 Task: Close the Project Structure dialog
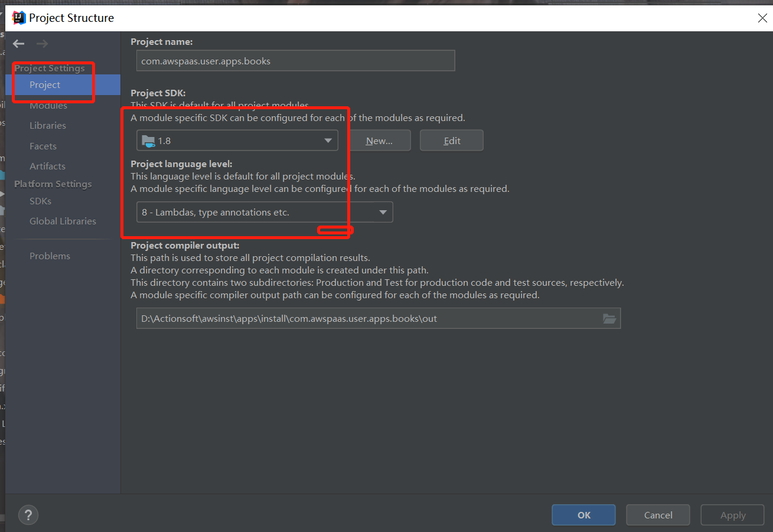click(x=762, y=18)
